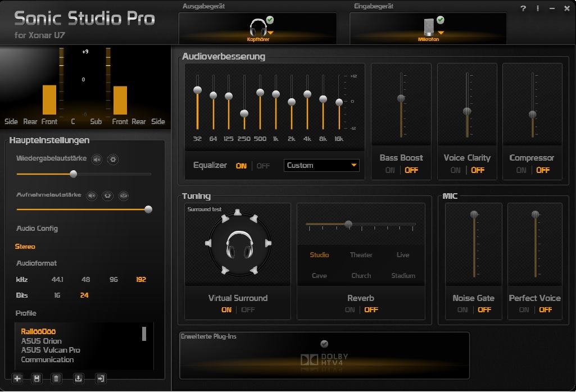The height and width of the screenshot is (392, 576).
Task: Click the Profile list scrollbar
Action: (144, 334)
